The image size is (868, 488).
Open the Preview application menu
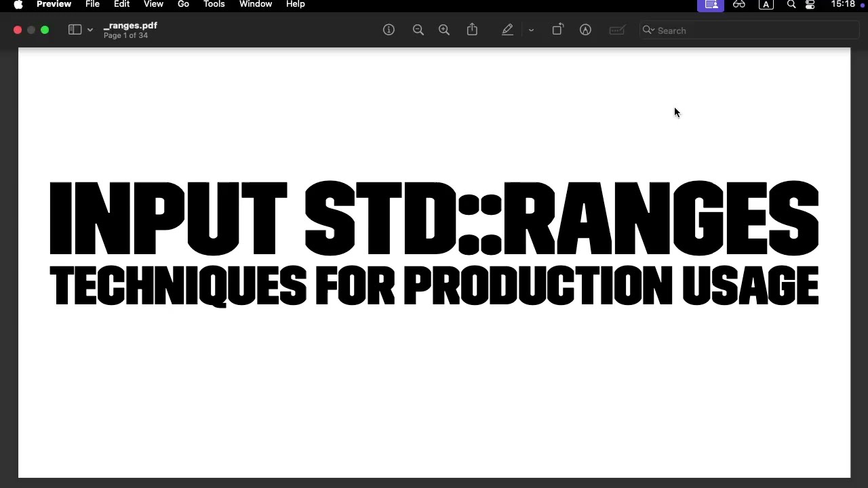point(54,4)
